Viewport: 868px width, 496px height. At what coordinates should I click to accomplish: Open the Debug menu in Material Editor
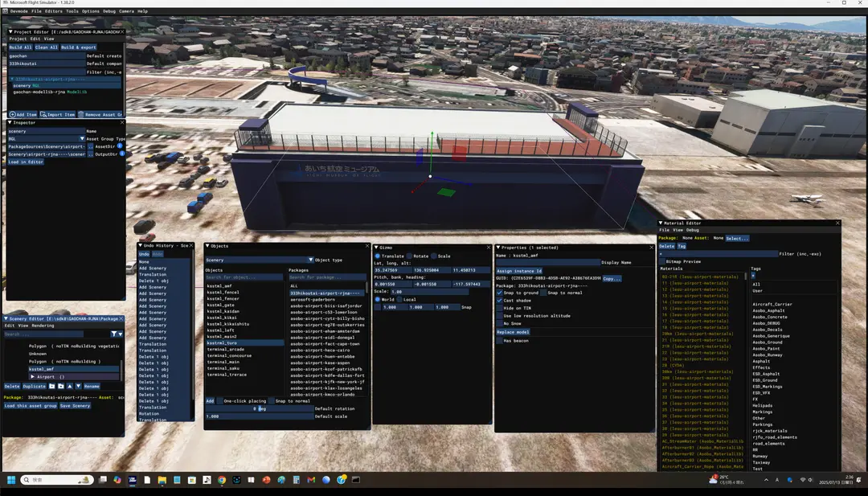(x=693, y=230)
